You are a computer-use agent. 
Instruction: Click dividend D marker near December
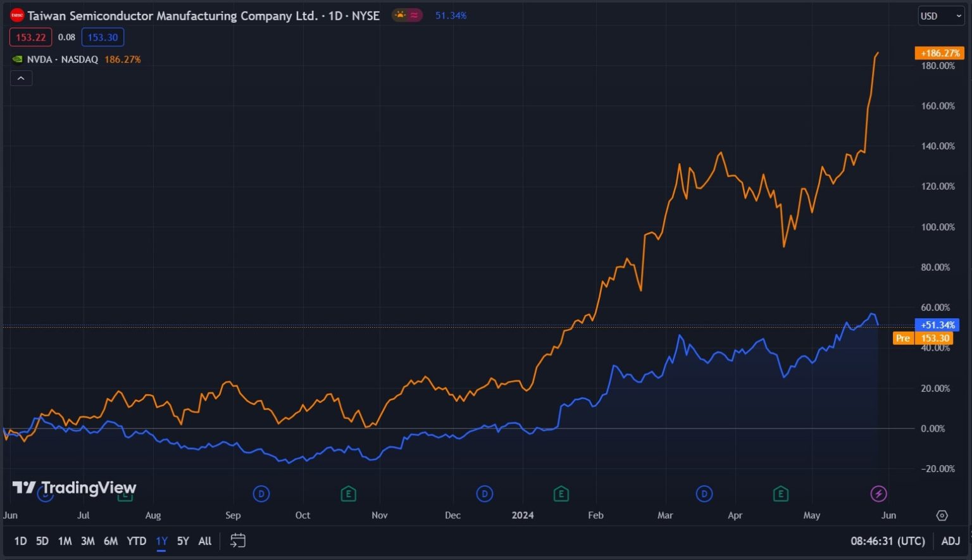coord(485,494)
